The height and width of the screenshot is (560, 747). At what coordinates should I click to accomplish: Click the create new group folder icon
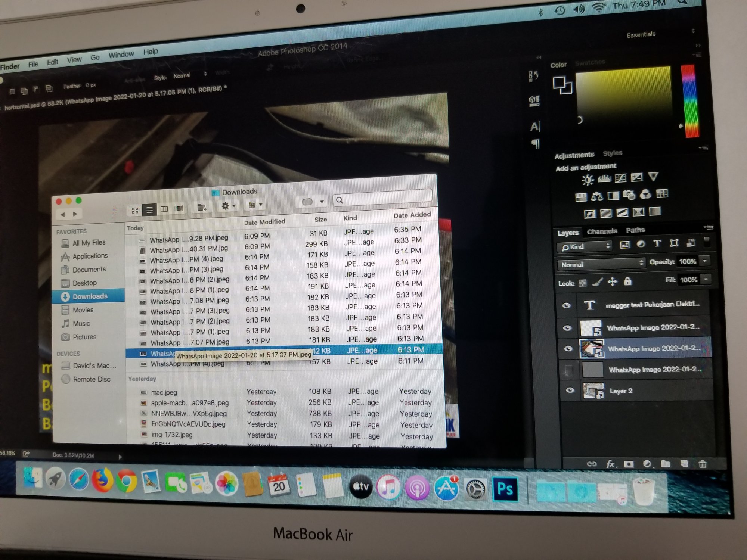tap(665, 464)
